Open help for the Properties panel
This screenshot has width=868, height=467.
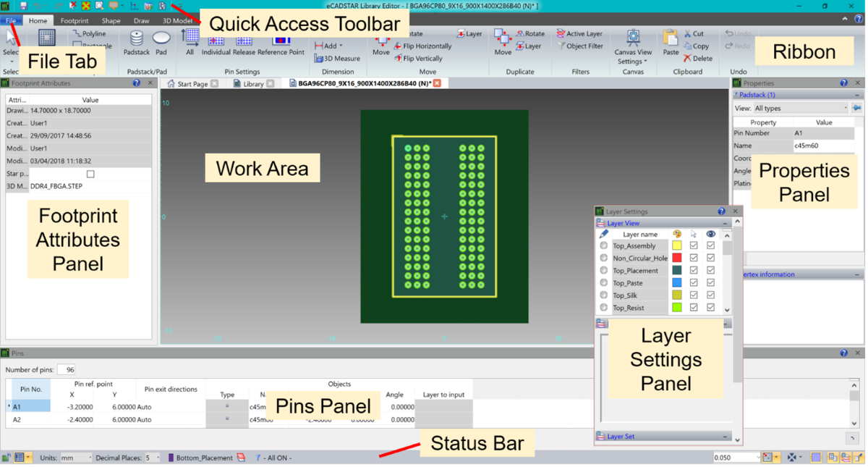click(843, 83)
